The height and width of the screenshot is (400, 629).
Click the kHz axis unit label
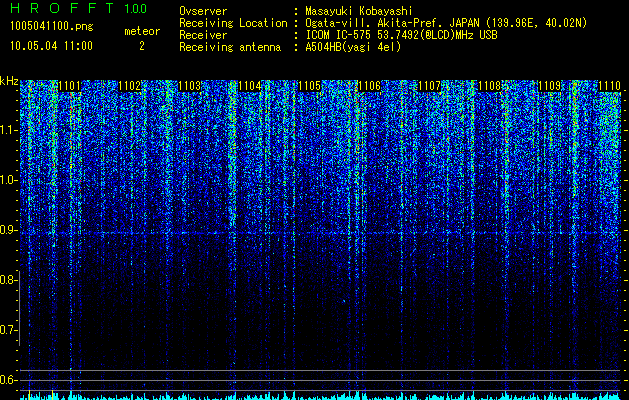(x=9, y=81)
